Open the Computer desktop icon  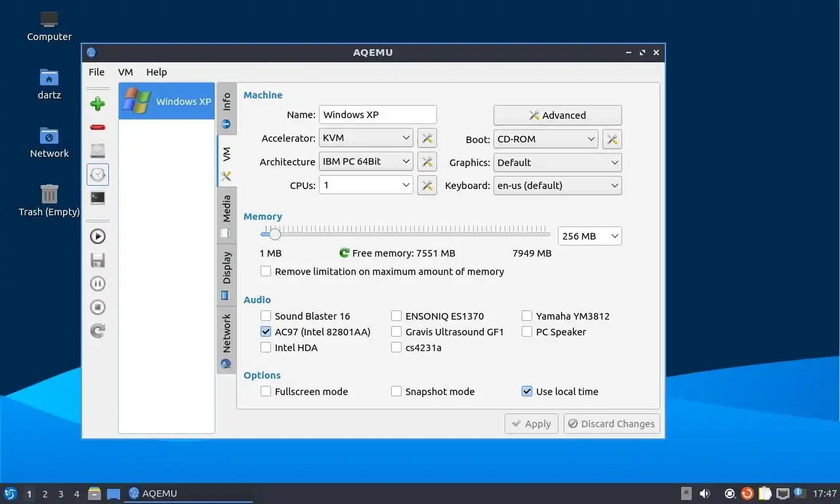coord(49,27)
